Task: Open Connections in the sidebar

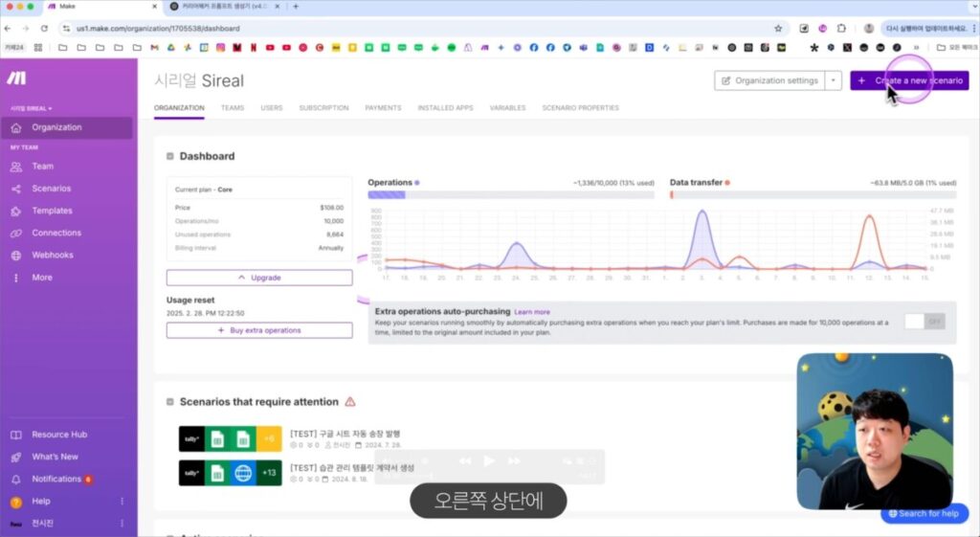Action: (x=56, y=233)
